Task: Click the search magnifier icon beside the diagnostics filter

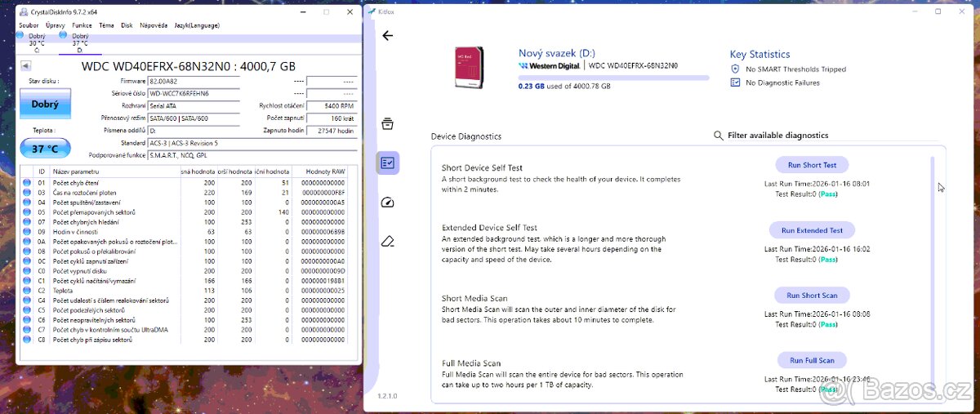Action: [x=719, y=136]
